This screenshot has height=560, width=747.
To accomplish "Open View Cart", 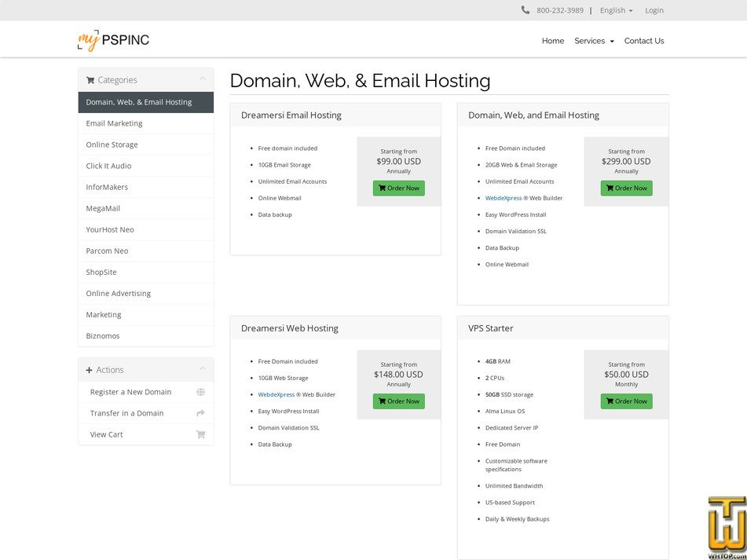I will click(x=146, y=434).
